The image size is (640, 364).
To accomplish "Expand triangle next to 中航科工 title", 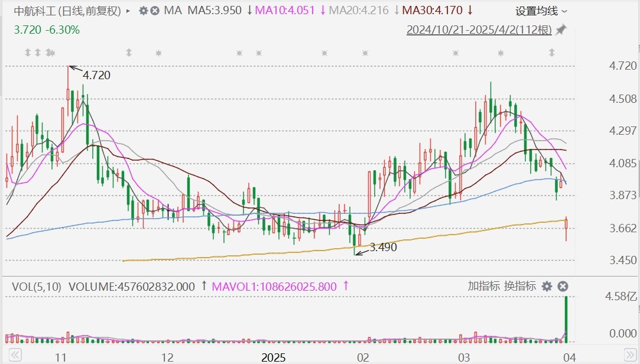I will 129,11.
